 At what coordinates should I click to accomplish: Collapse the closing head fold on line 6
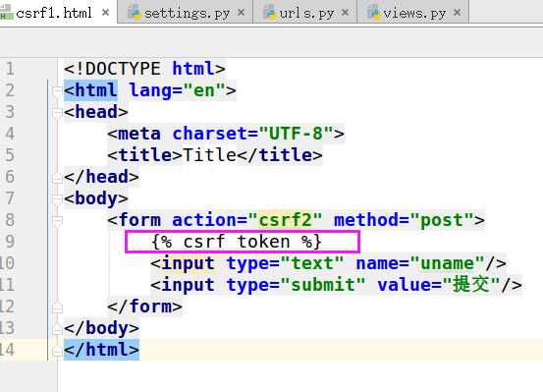[x=57, y=178]
